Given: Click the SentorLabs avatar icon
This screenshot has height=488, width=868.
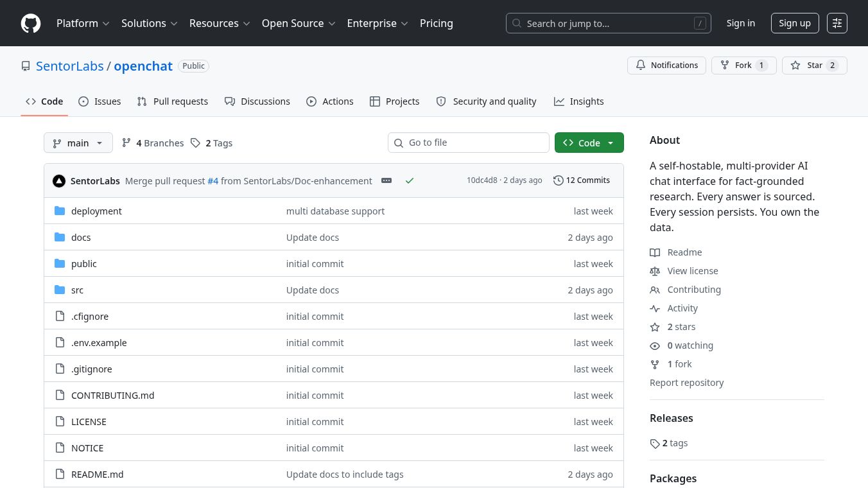Looking at the screenshot, I should point(59,181).
